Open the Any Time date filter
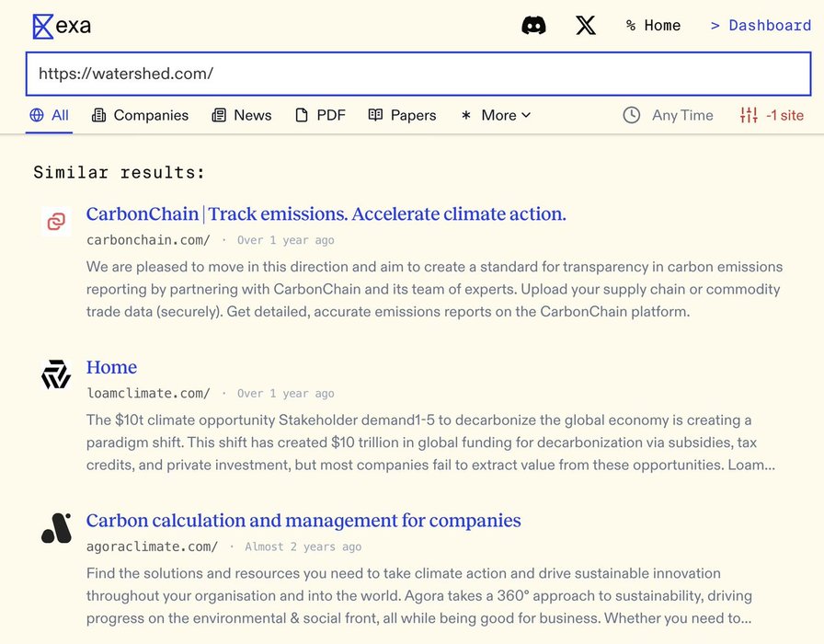 click(668, 115)
